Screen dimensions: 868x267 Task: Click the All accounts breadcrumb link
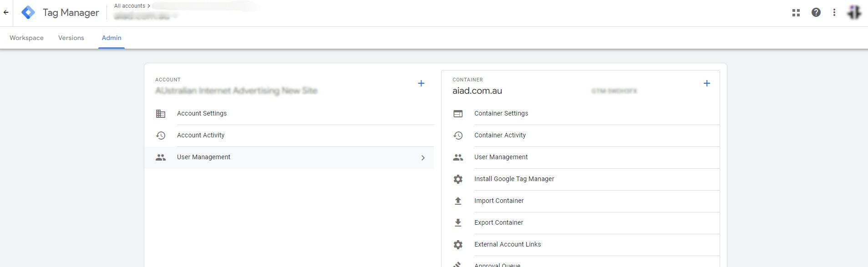[129, 6]
